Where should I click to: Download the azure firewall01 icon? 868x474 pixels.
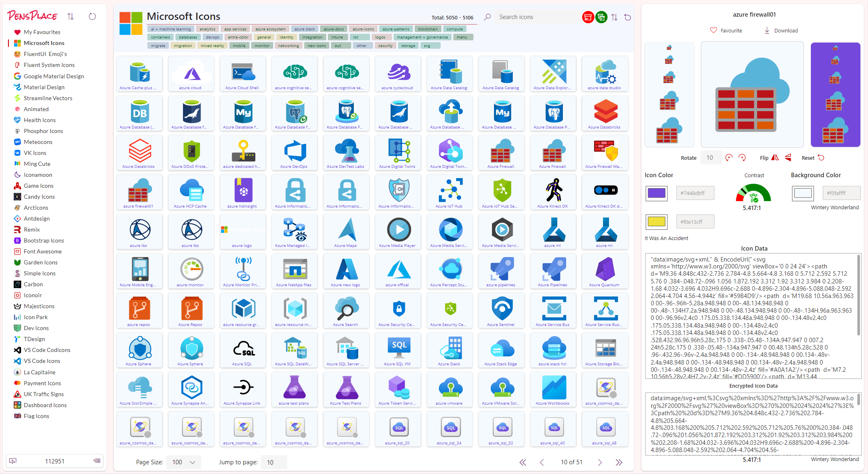point(781,30)
